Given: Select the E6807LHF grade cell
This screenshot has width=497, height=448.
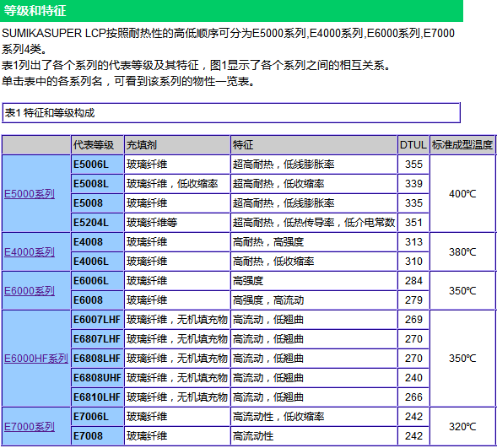Looking at the screenshot, I should click(97, 339).
